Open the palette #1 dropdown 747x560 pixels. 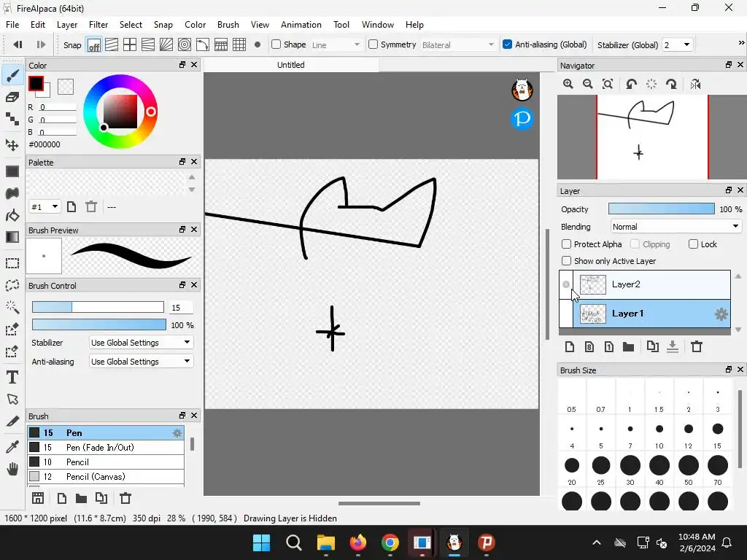[x=44, y=206]
